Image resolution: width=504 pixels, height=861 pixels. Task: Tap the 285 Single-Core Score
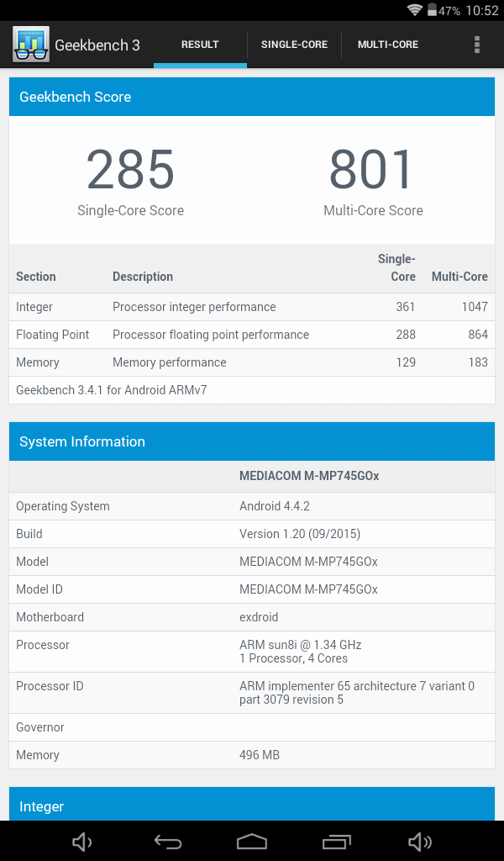point(130,169)
